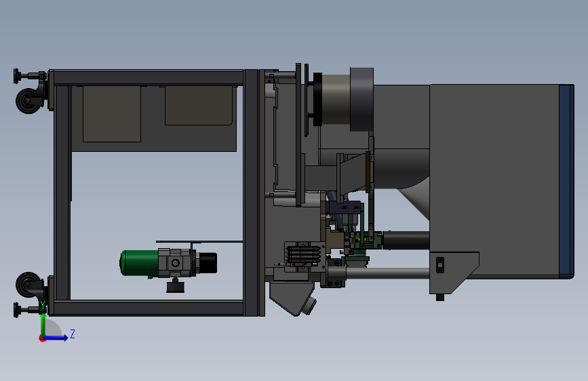This screenshot has height=381, width=588.
Task: Select the gray film roll cylinder
Action: (336, 100)
